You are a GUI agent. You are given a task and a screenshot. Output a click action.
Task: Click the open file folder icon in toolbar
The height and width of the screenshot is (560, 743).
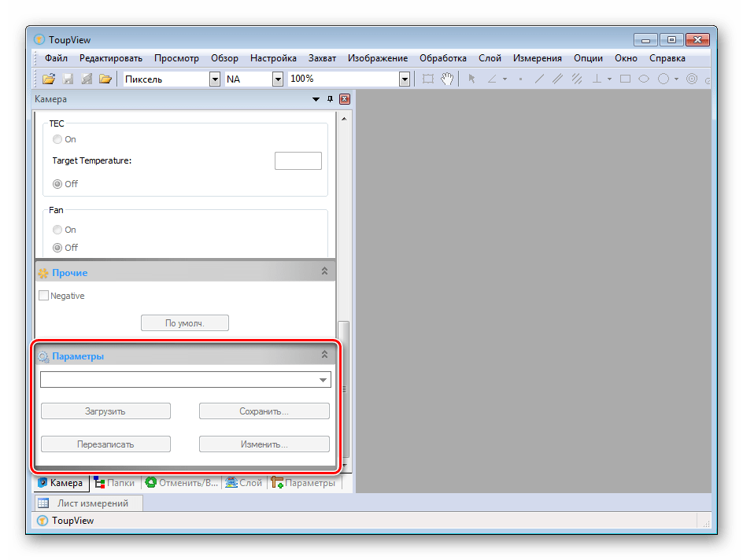pyautogui.click(x=48, y=79)
